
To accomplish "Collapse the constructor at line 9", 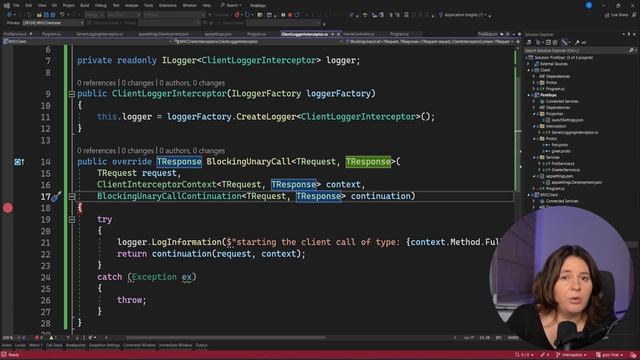I will pos(71,94).
